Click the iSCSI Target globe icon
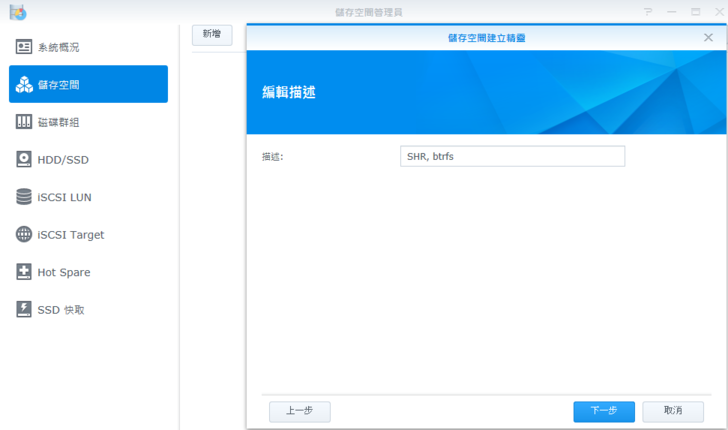The width and height of the screenshot is (728, 430). tap(24, 234)
